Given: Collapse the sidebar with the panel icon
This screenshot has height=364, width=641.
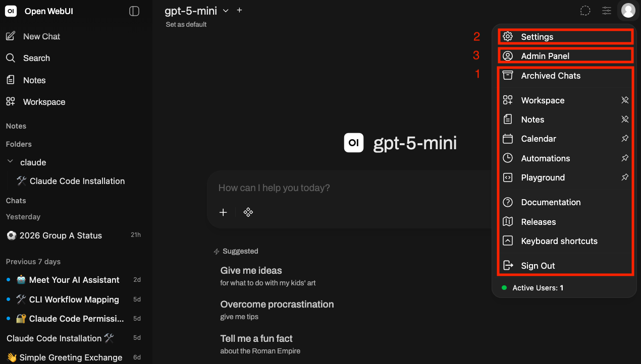Looking at the screenshot, I should [134, 11].
